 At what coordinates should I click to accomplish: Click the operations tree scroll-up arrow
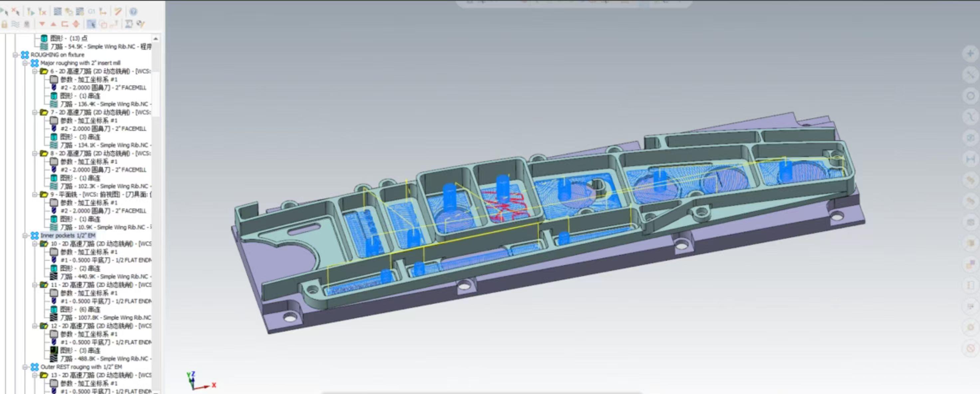pyautogui.click(x=156, y=39)
